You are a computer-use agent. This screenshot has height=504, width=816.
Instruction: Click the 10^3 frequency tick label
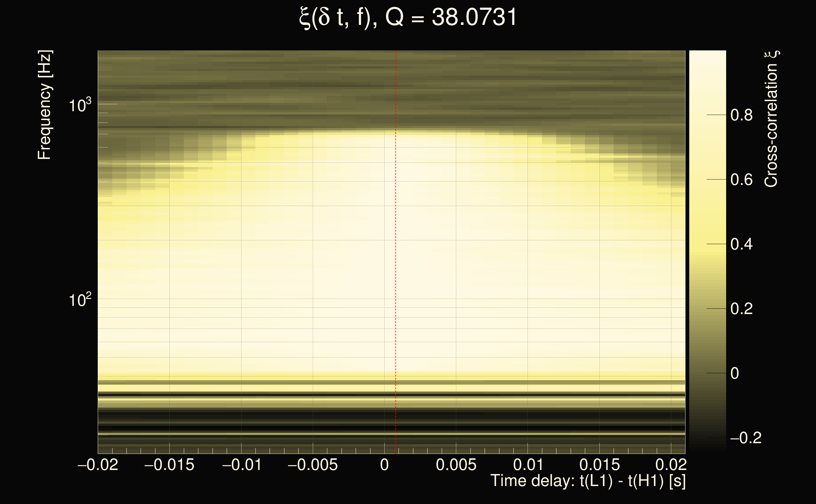click(80, 106)
